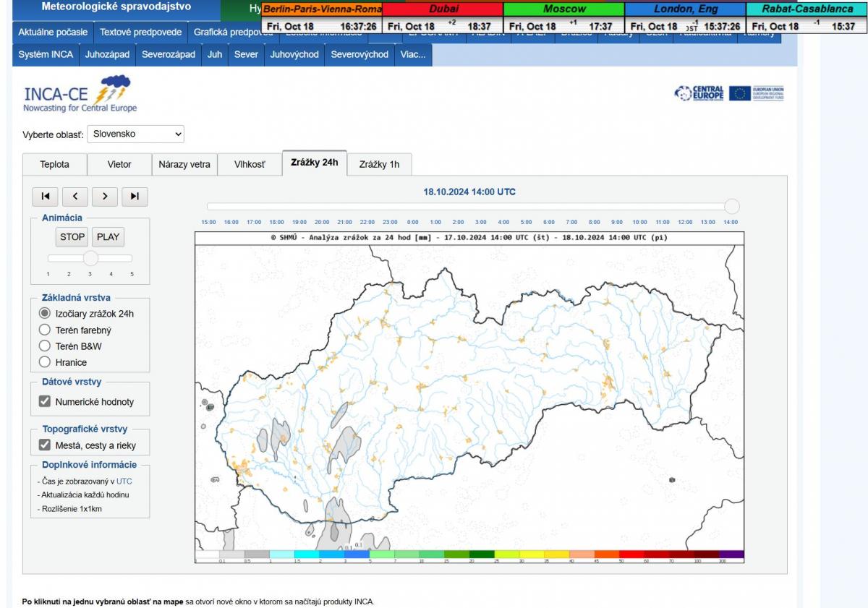Open Aktuálne počasie menu
The height and width of the screenshot is (608, 868).
(x=54, y=33)
